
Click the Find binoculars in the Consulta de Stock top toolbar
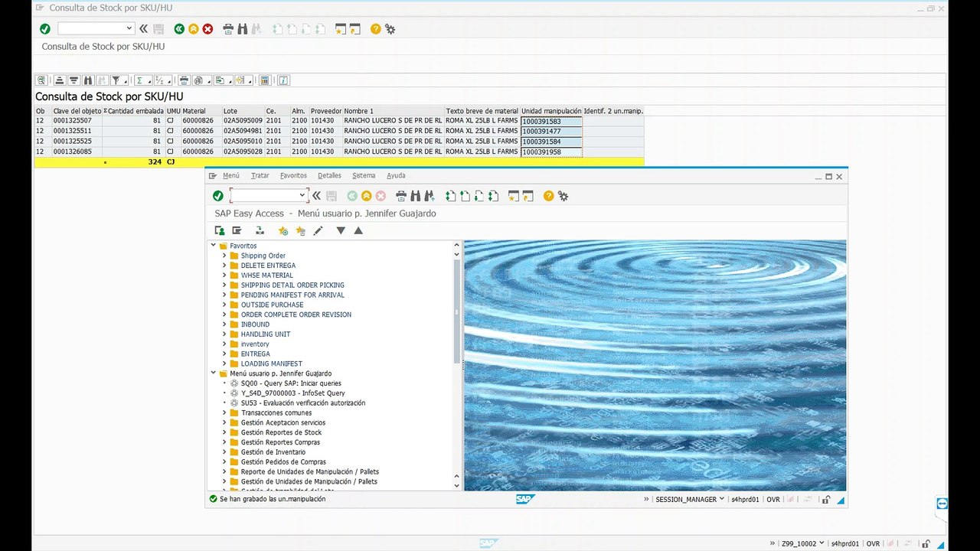tap(242, 29)
